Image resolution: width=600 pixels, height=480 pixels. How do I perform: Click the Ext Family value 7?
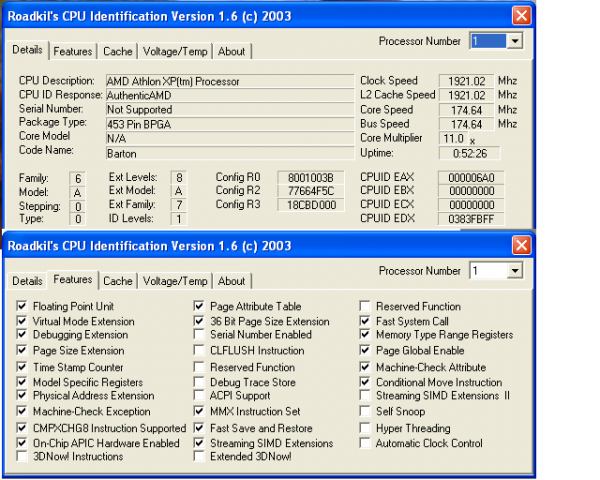click(179, 205)
